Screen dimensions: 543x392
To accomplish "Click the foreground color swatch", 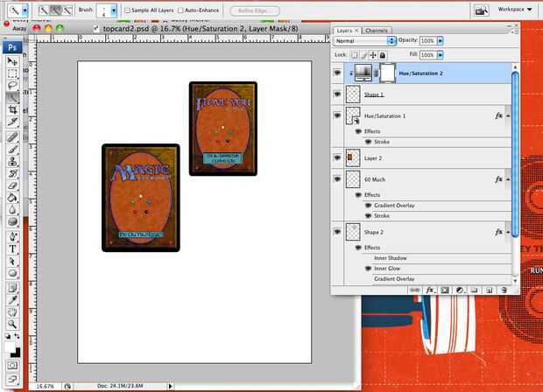I will (10, 346).
